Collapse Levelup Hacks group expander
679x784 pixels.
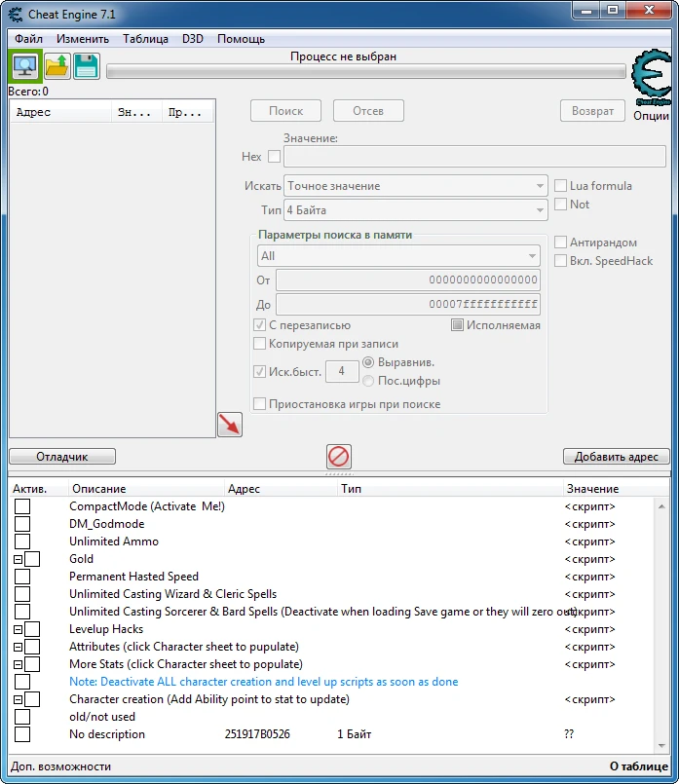18,629
